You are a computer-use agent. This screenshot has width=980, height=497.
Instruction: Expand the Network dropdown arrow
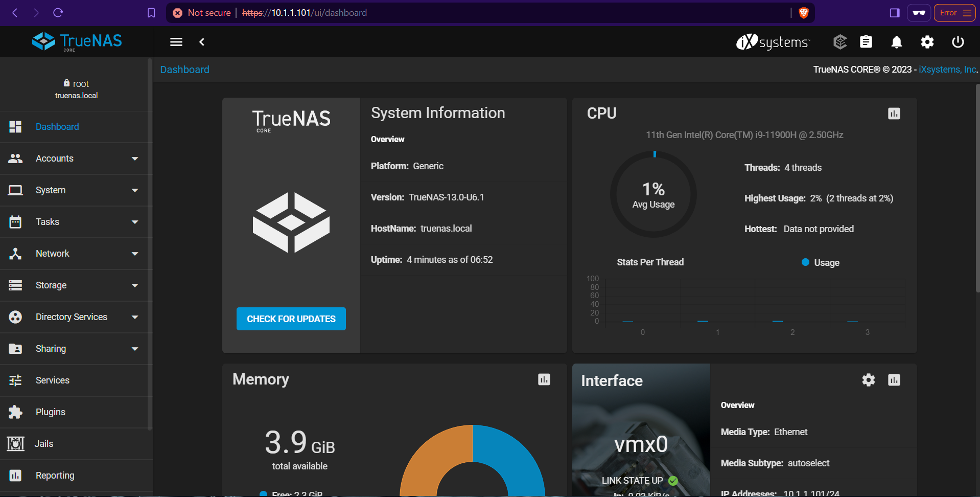point(135,254)
